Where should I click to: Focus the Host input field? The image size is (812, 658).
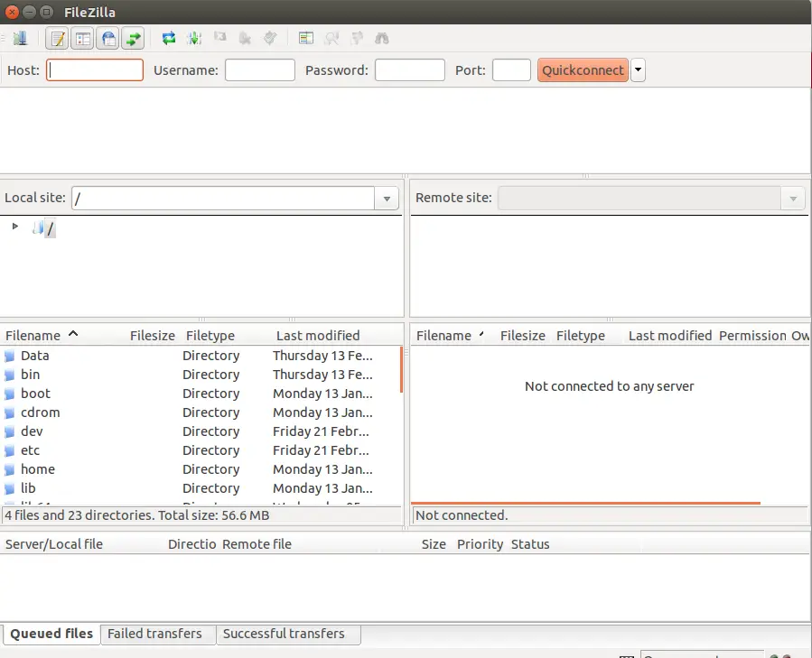pos(95,70)
